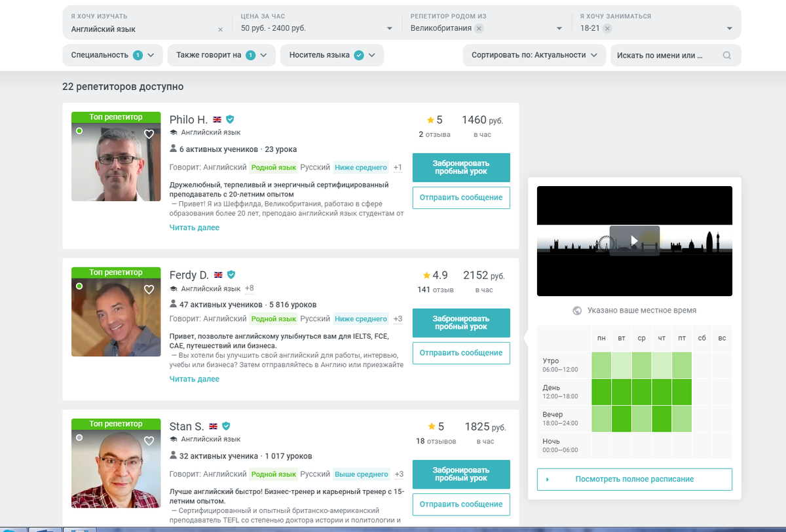Click the globe icon near local time note
This screenshot has height=532, width=786.
pyautogui.click(x=577, y=311)
